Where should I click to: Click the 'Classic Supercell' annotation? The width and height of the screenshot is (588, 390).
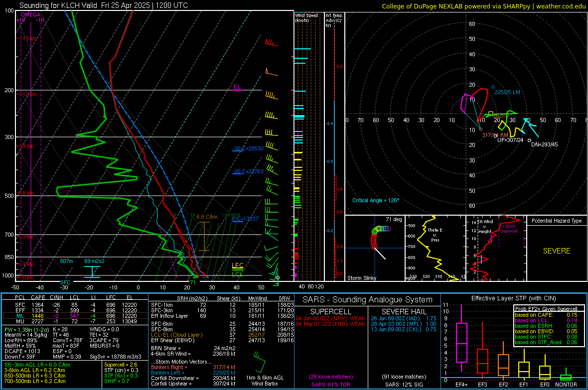coord(509,229)
